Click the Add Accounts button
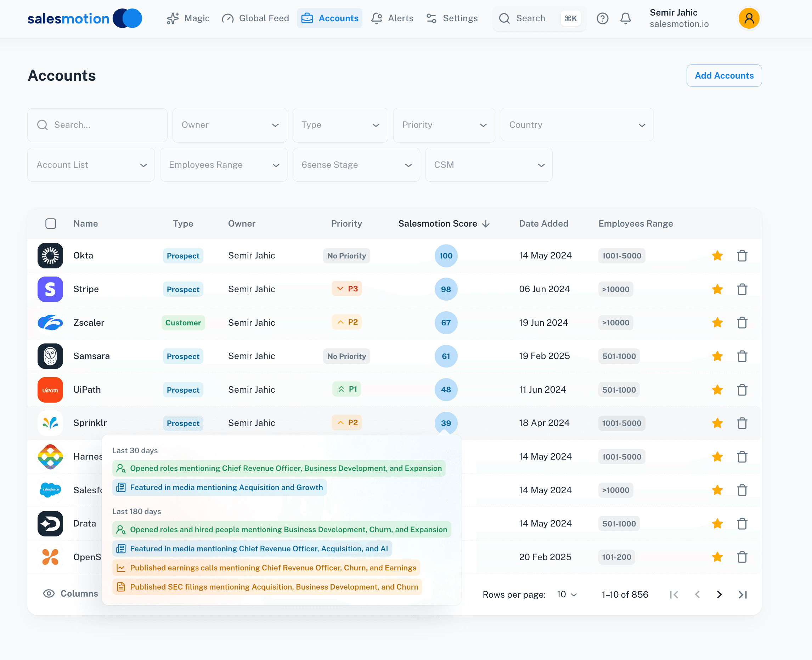The image size is (812, 660). (x=724, y=76)
